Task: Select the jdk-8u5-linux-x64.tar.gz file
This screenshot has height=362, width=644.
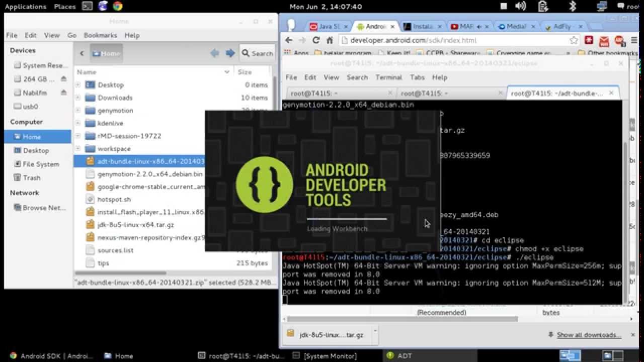Action: 136,225
